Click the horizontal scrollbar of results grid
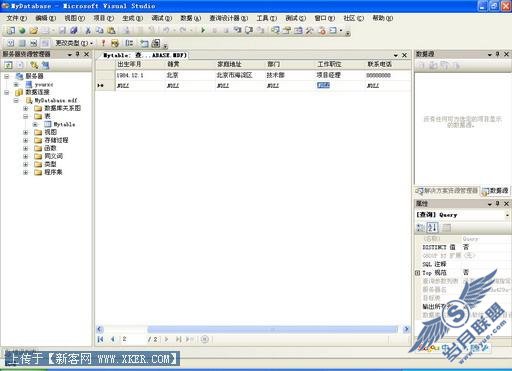512x371 pixels. tap(272, 329)
